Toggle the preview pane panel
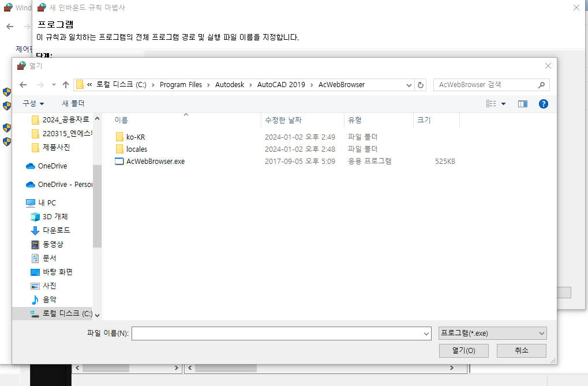Image resolution: width=588 pixels, height=386 pixels. pos(523,103)
